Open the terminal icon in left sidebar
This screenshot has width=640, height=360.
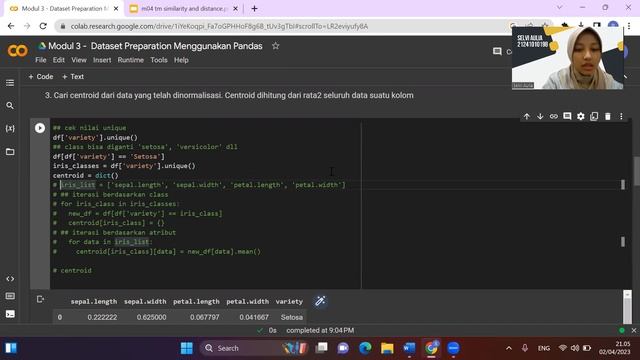tap(10, 314)
